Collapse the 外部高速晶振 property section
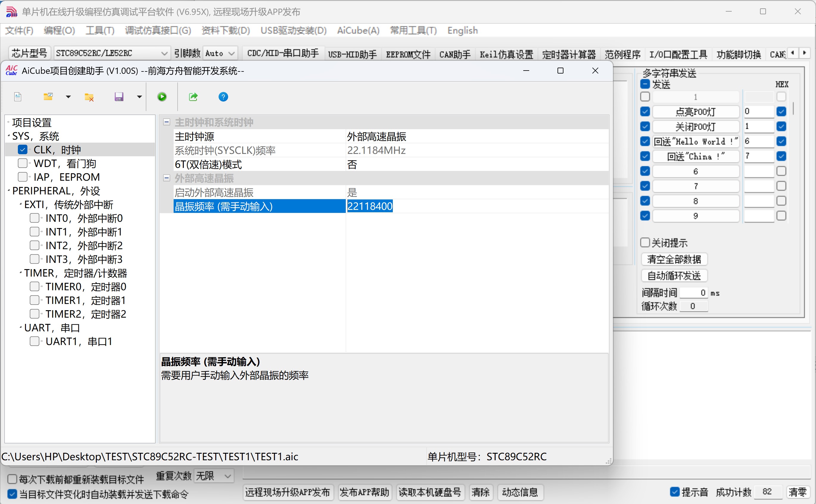Screen dimensions: 816x504 pyautogui.click(x=166, y=178)
